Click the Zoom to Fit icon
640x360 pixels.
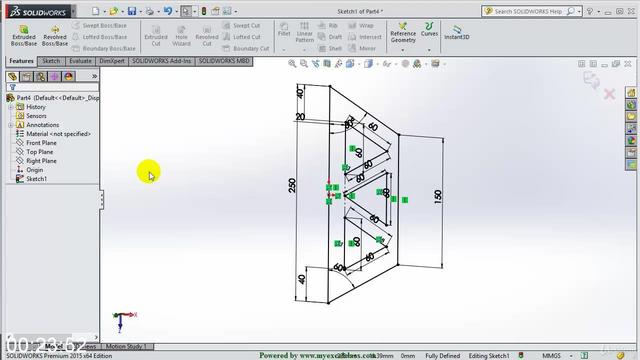pos(292,64)
